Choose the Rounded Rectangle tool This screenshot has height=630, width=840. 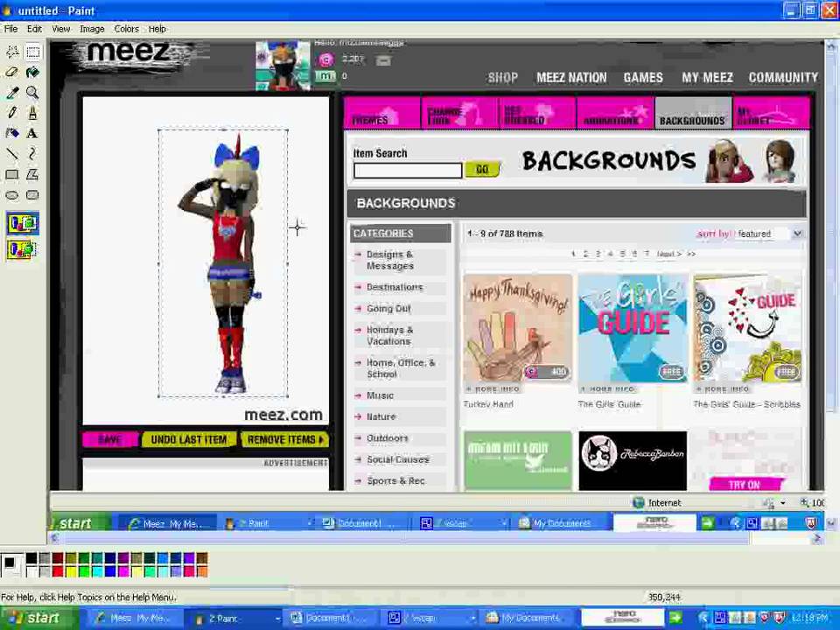(x=32, y=195)
